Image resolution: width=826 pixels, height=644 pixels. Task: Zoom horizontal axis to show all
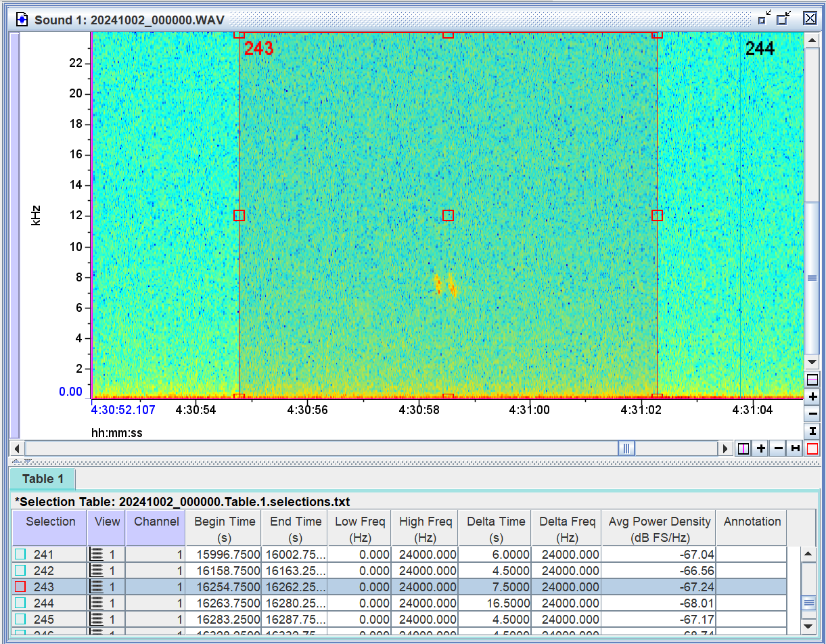tap(796, 448)
